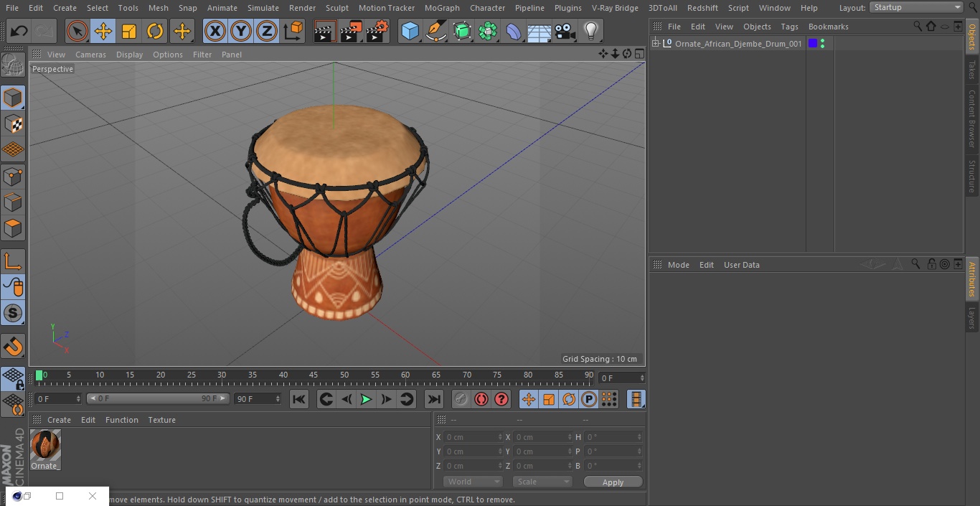Play the animation forward
The image size is (980, 506).
coord(366,399)
